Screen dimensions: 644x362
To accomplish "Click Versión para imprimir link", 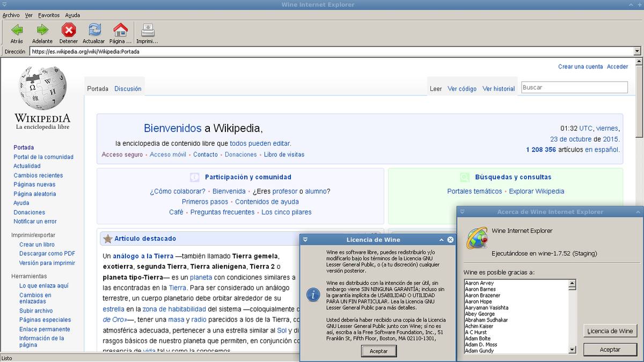I will coord(47,263).
